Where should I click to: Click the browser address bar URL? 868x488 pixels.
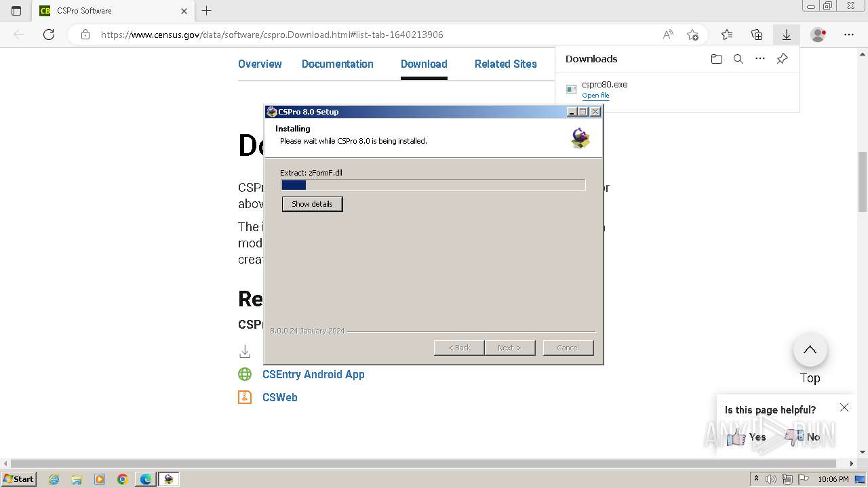[272, 35]
